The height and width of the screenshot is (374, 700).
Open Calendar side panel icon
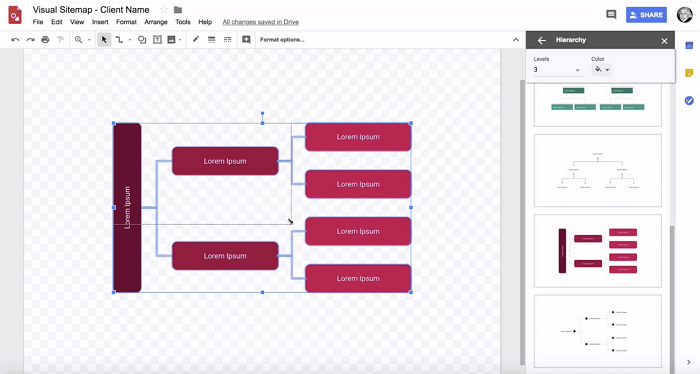pos(689,46)
